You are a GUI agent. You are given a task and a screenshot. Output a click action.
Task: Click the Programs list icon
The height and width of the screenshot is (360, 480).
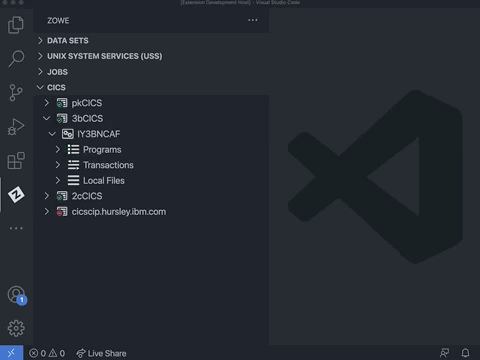pos(73,149)
